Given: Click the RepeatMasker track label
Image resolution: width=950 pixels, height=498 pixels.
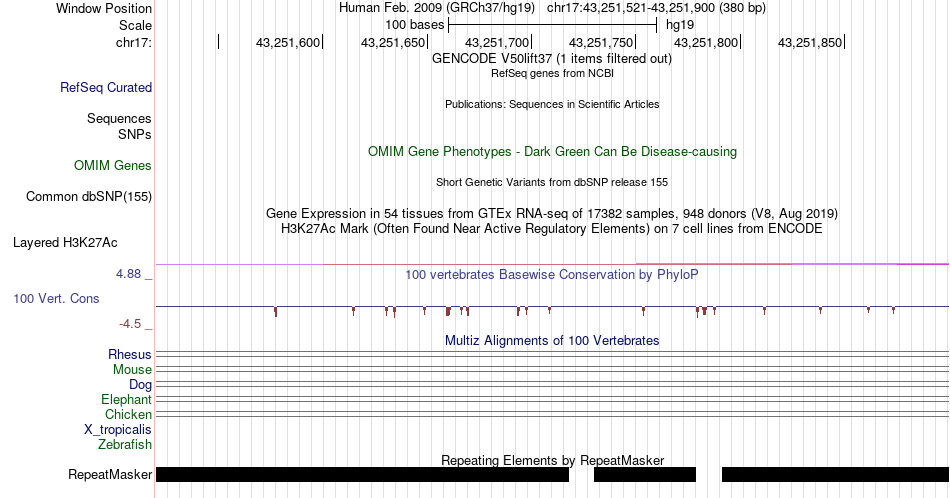Looking at the screenshot, I should [110, 474].
